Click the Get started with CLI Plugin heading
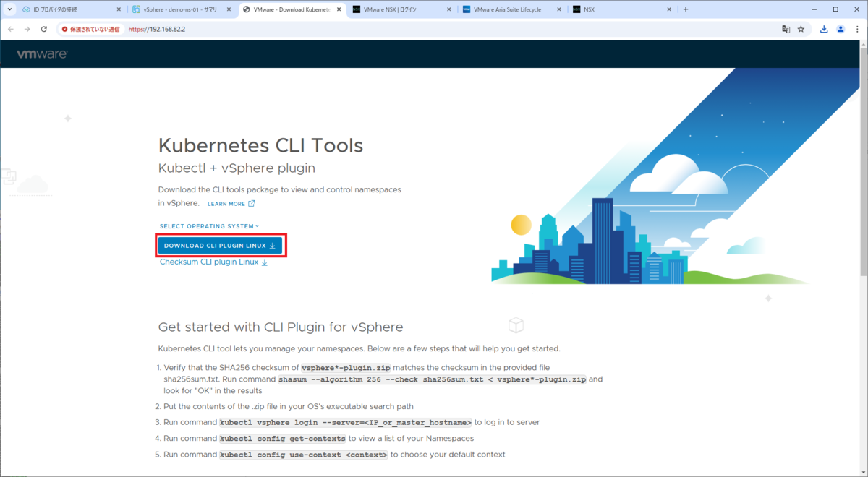The height and width of the screenshot is (477, 868). pyautogui.click(x=281, y=327)
